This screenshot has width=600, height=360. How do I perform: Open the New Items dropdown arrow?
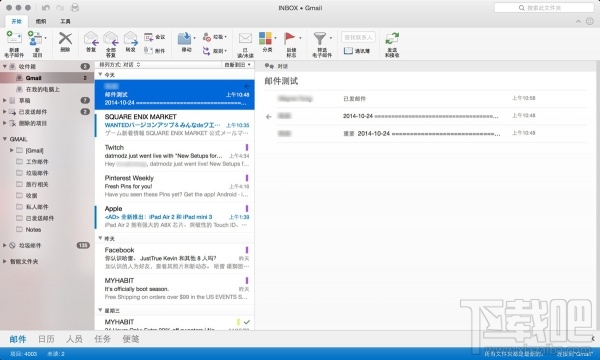point(46,38)
